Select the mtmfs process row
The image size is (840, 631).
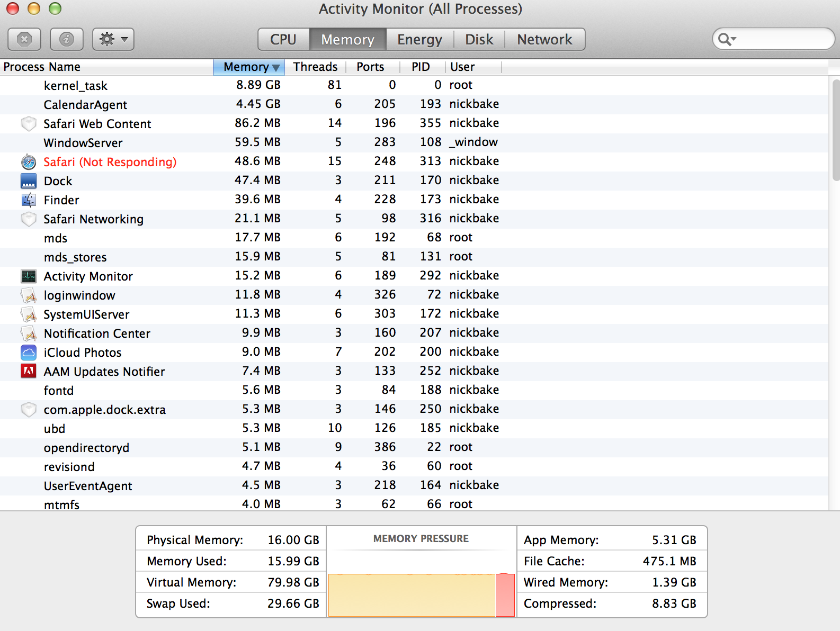pos(414,503)
